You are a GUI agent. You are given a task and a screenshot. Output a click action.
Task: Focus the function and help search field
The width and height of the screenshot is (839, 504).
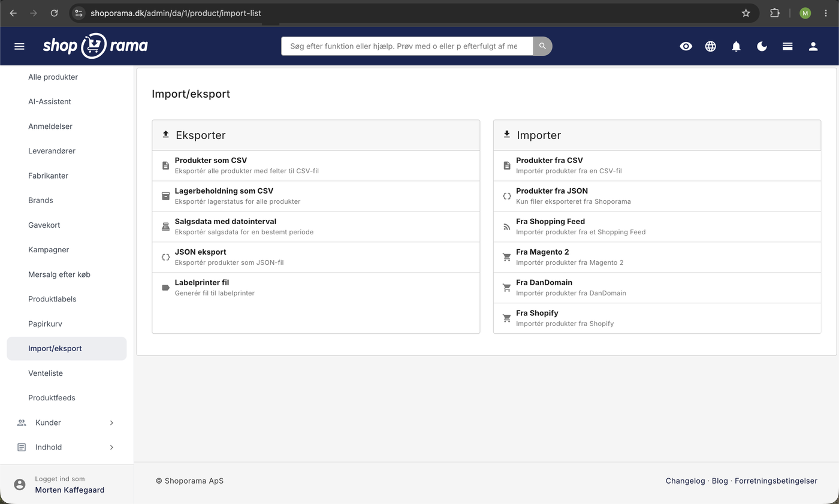tap(407, 46)
